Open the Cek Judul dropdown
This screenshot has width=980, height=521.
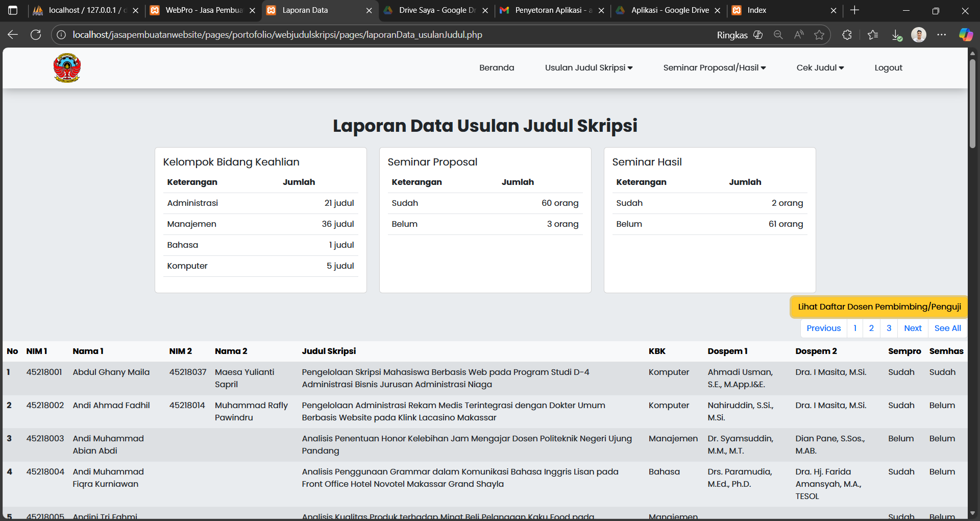820,68
